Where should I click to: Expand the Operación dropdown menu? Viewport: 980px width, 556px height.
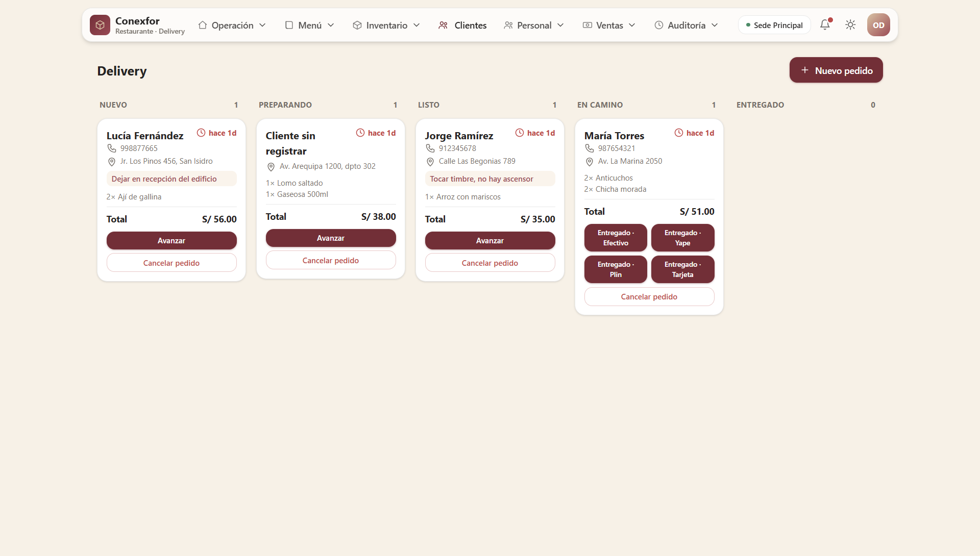tap(232, 25)
